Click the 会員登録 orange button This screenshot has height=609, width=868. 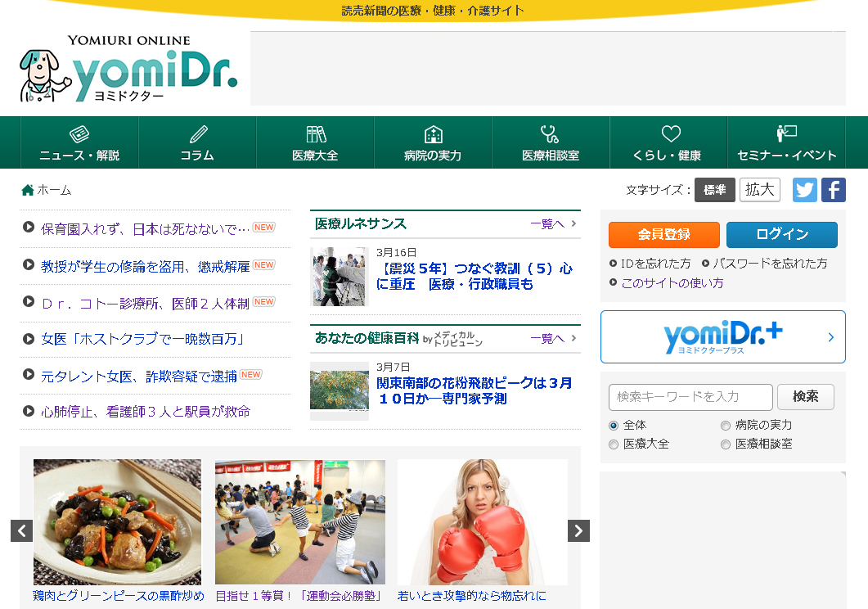coord(663,235)
